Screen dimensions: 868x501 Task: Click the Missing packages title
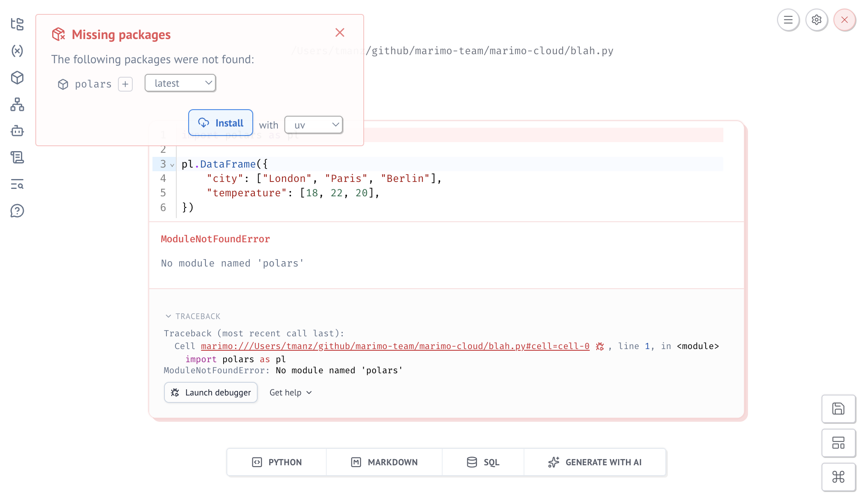point(121,34)
